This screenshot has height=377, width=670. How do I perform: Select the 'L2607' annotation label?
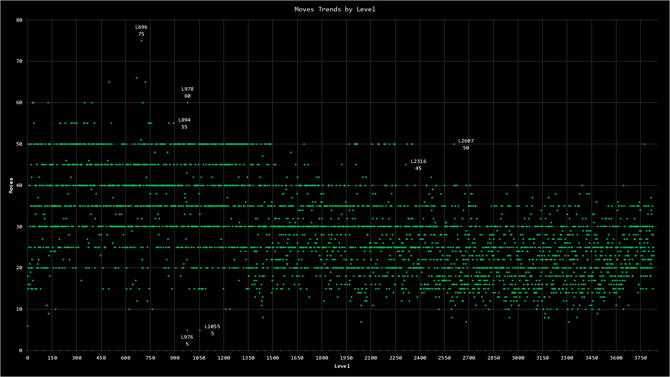click(466, 141)
